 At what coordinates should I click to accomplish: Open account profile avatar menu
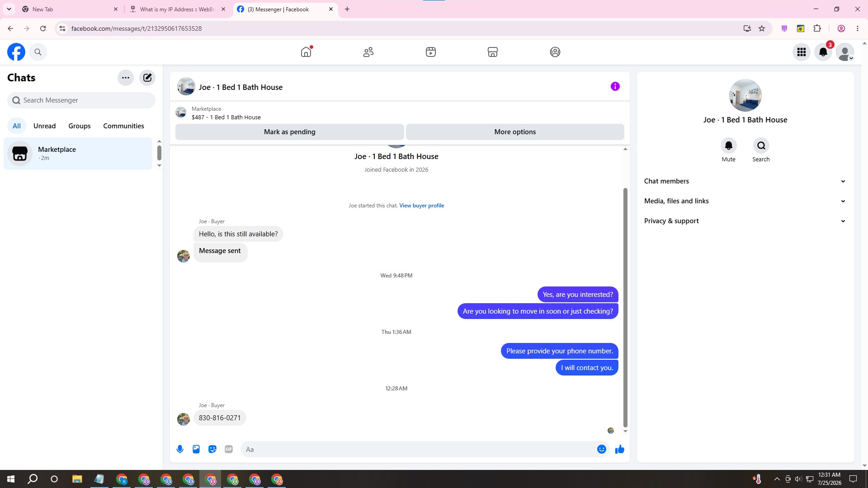coord(845,52)
